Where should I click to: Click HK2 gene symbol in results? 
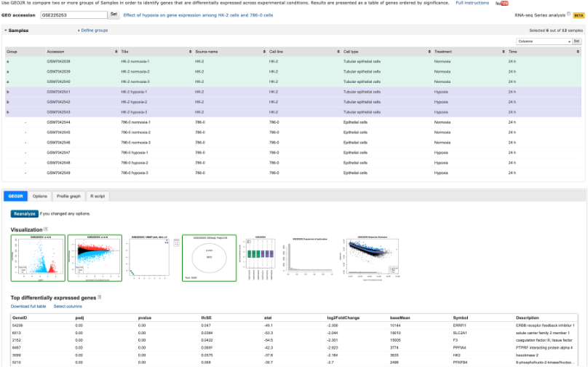456,355
